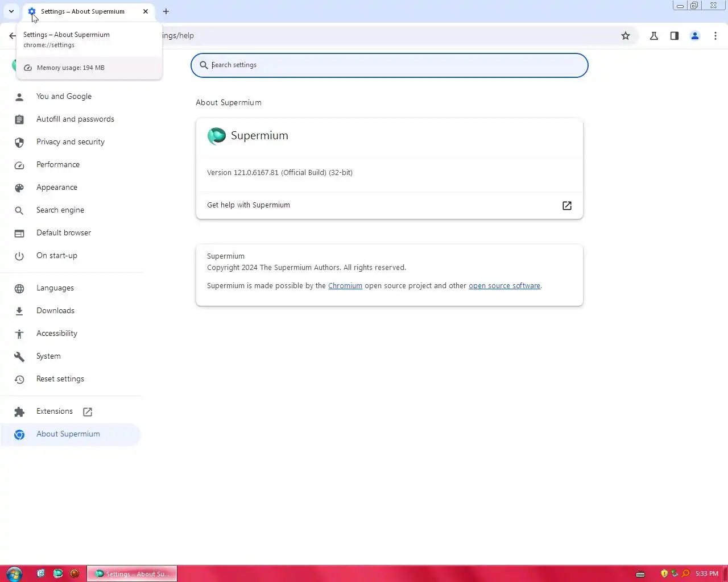Screen dimensions: 728x582
Task: Select the Performance speedometer icon
Action: pyautogui.click(x=19, y=165)
